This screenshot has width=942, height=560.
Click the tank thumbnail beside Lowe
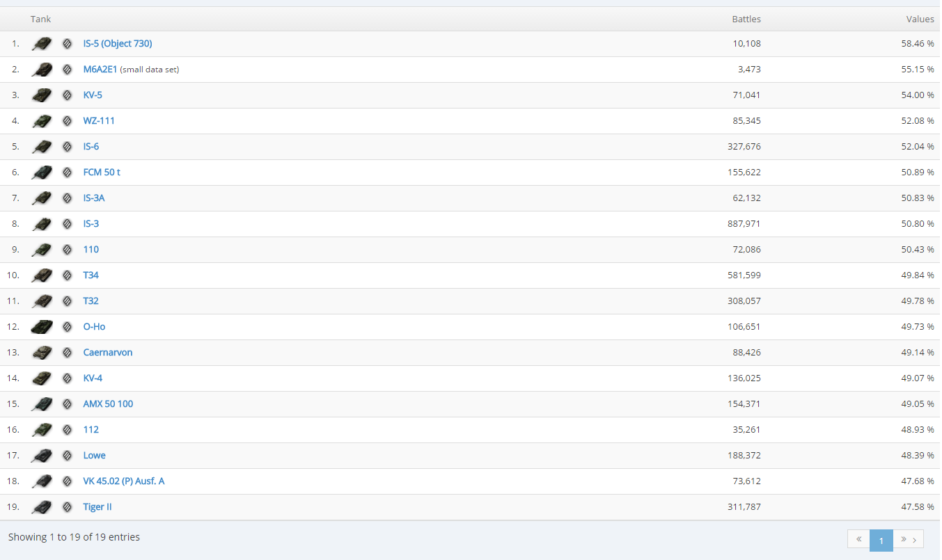click(x=42, y=456)
